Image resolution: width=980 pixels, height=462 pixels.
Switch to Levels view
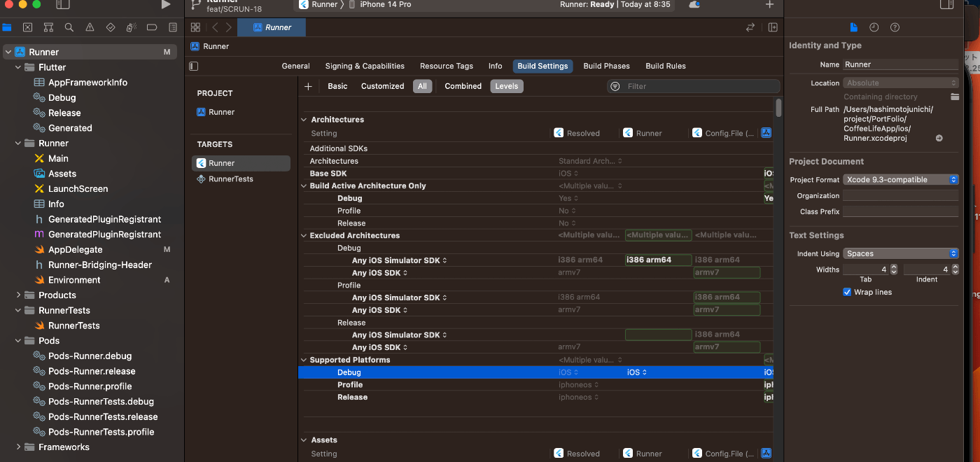[507, 86]
